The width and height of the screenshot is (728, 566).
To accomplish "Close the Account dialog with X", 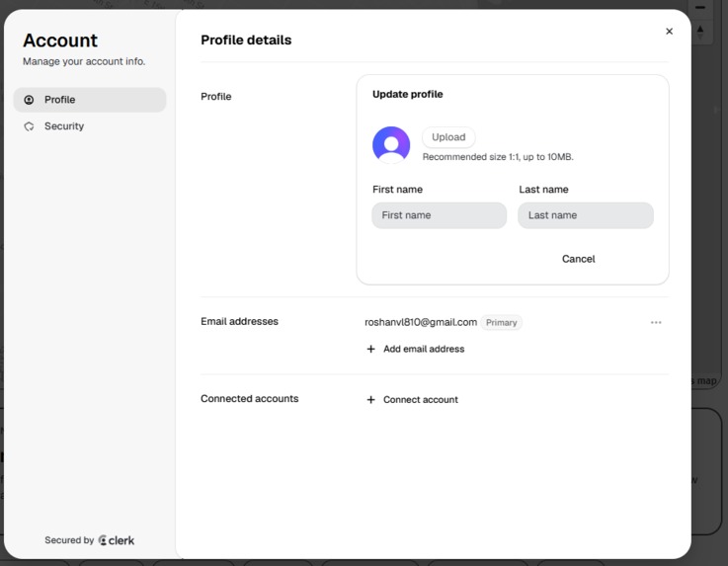I will tap(669, 31).
